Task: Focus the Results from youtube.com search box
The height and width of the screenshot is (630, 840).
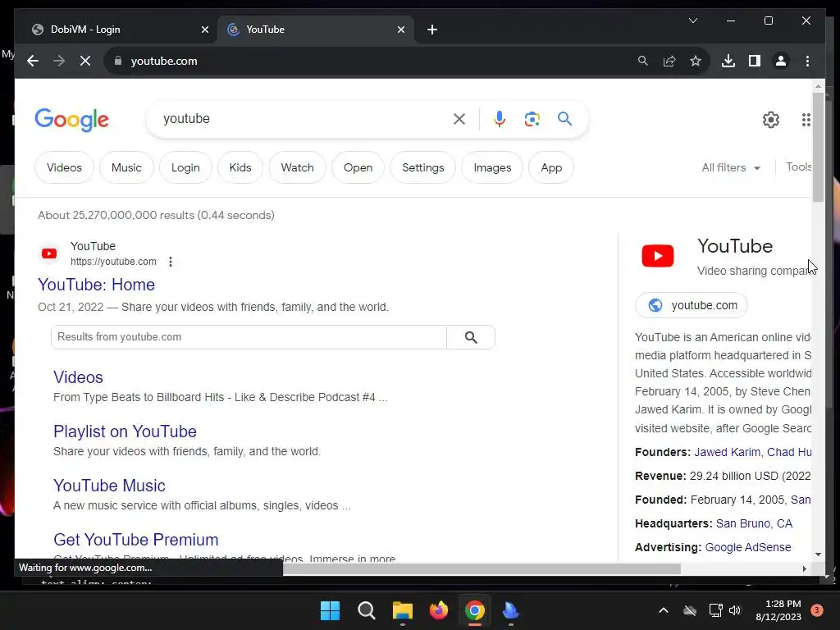Action: 249,337
